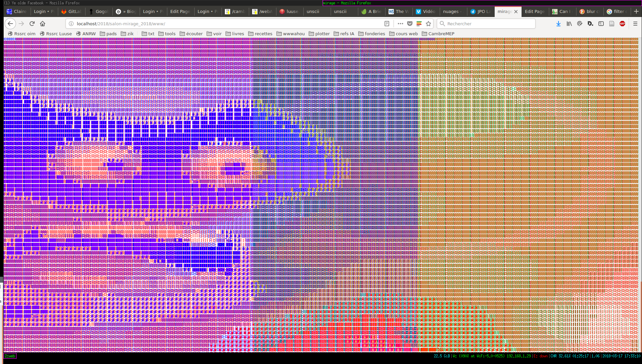The height and width of the screenshot is (364, 642).
Task: Bookmark this page with the star icon
Action: point(428,24)
